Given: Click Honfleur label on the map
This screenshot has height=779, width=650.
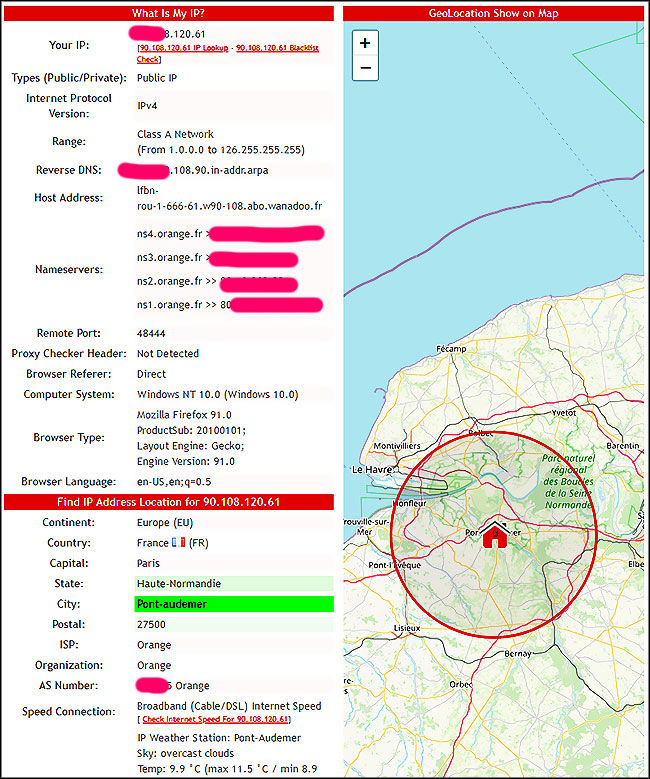Looking at the screenshot, I should [x=410, y=503].
